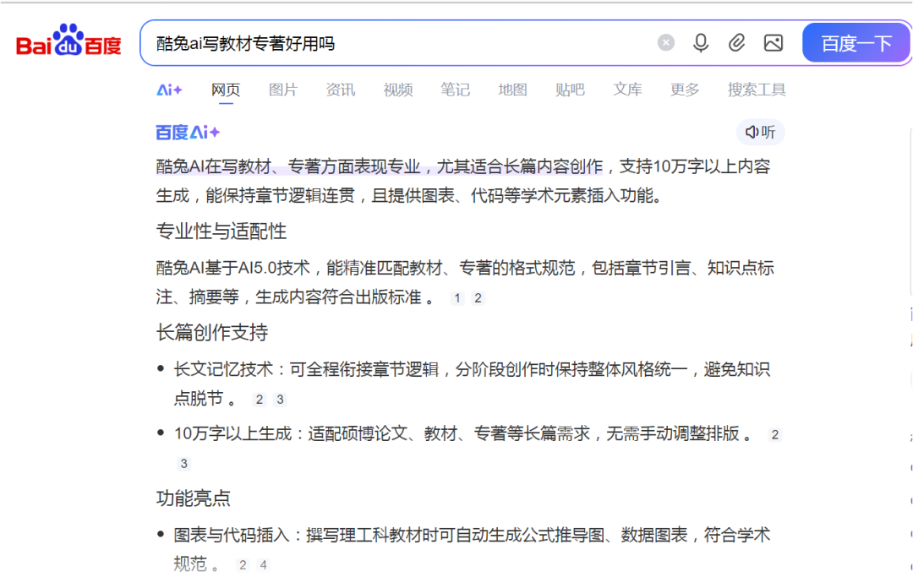This screenshot has height=588, width=913.
Task: Clear the search box text
Action: pyautogui.click(x=665, y=42)
